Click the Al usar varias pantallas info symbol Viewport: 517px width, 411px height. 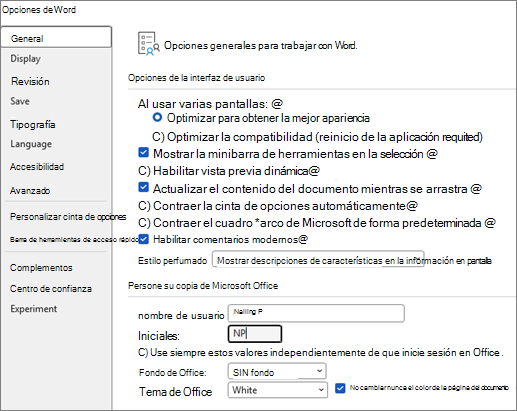(x=277, y=104)
